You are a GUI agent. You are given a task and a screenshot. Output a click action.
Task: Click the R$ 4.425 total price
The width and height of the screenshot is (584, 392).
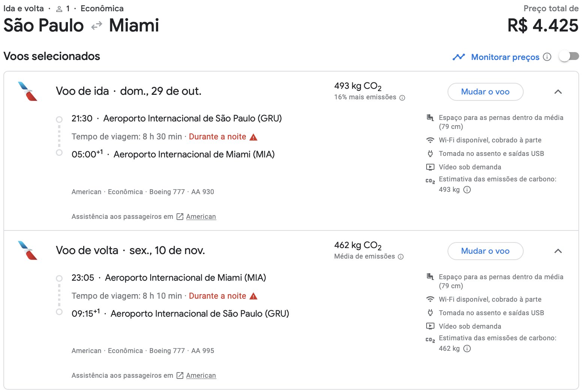tap(543, 25)
